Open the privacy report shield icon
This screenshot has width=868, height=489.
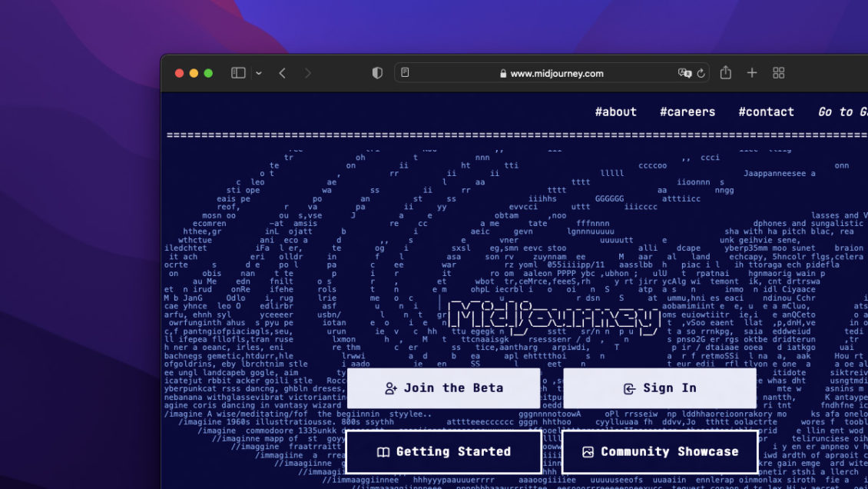(377, 73)
